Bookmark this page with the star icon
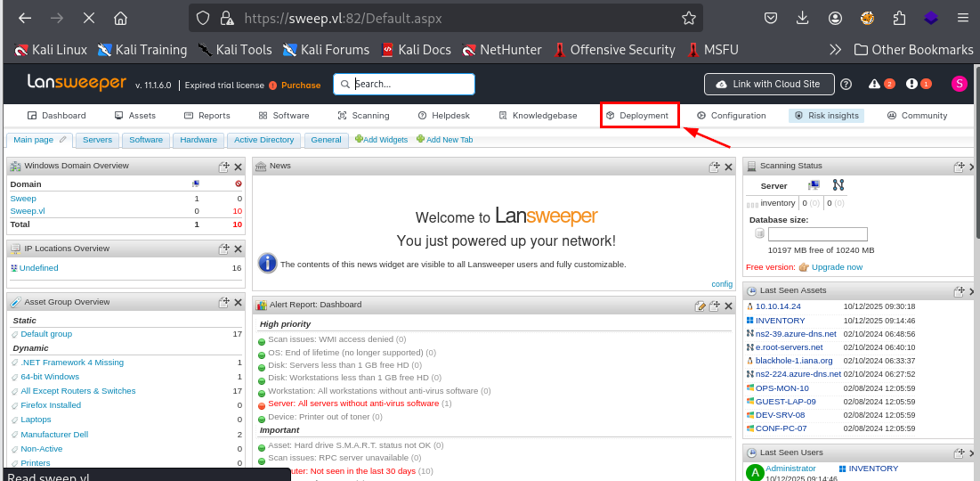Viewport: 980px width, 481px height. (688, 18)
